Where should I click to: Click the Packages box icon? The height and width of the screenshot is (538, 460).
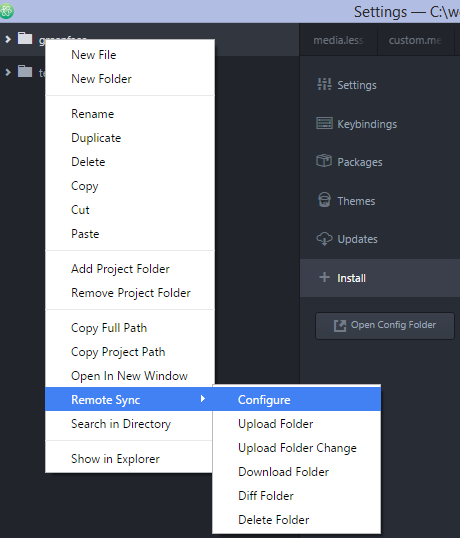click(324, 161)
